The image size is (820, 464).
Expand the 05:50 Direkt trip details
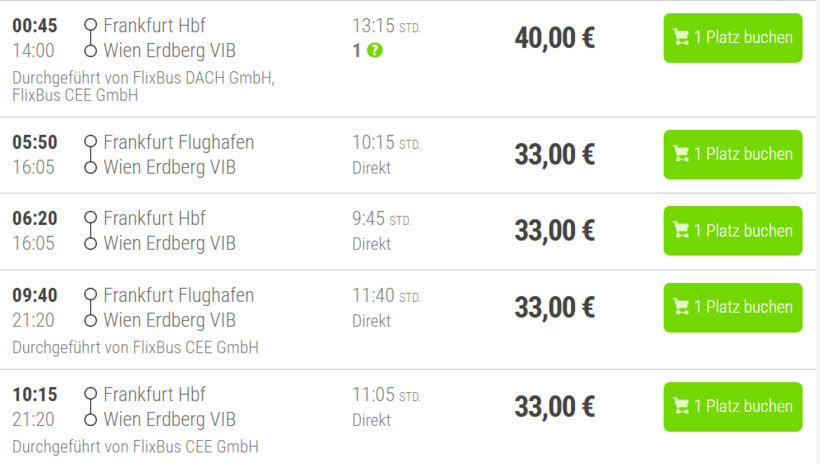pos(371,167)
